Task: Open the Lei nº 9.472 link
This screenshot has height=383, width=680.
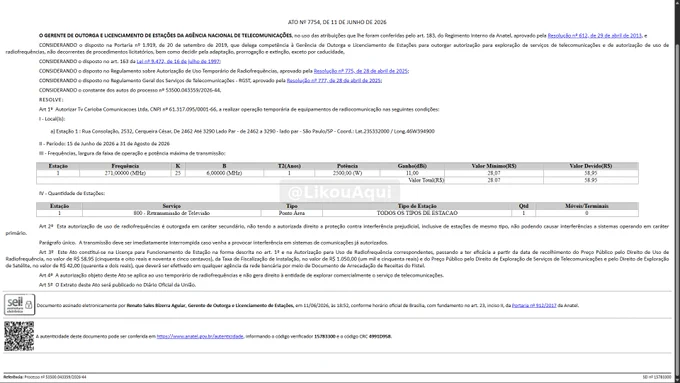Action: pyautogui.click(x=179, y=62)
